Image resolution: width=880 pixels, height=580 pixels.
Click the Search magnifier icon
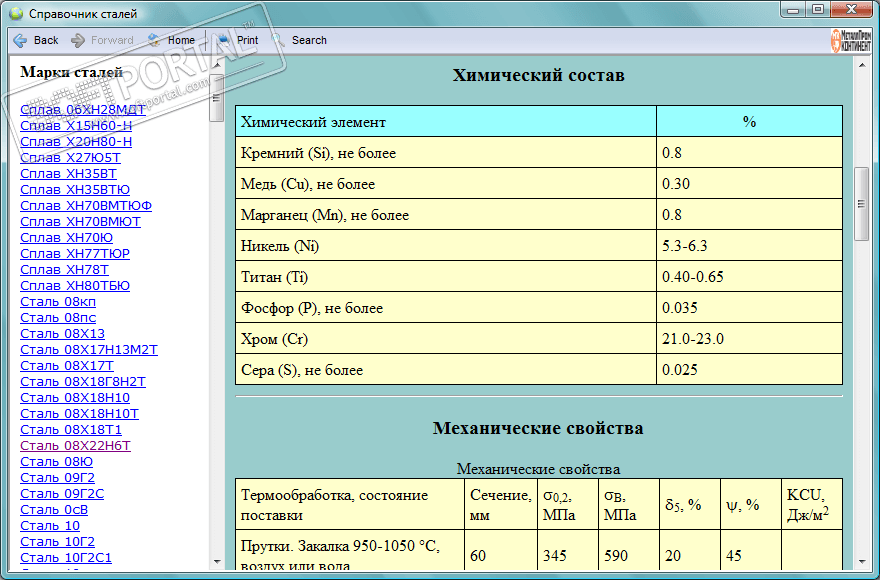point(278,40)
